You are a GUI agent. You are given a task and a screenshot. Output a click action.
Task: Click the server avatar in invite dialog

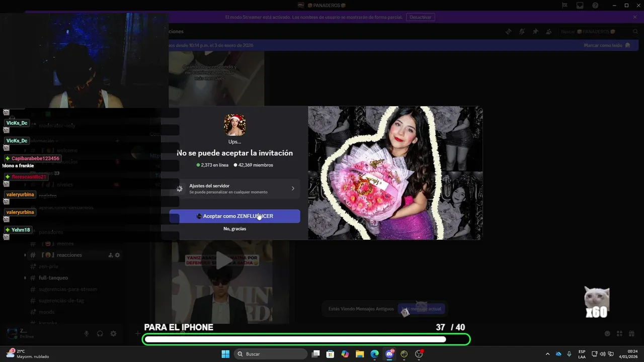[x=234, y=125]
